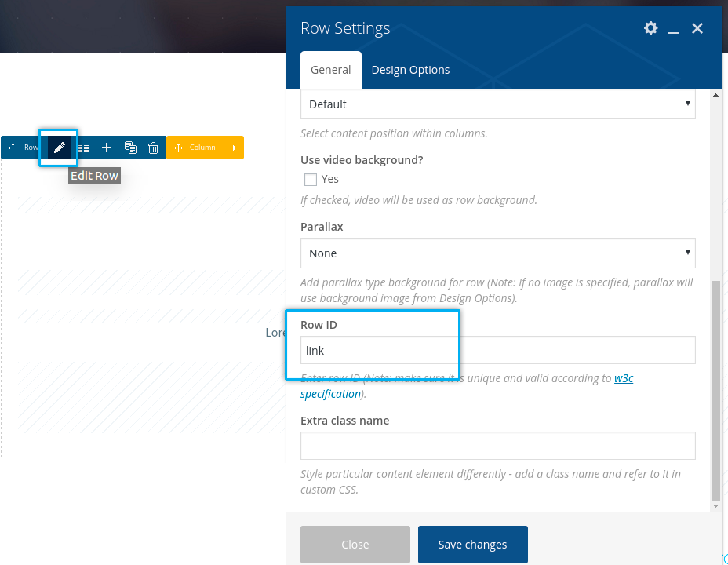Add a column with the plus icon
The image size is (728, 565).
(107, 148)
